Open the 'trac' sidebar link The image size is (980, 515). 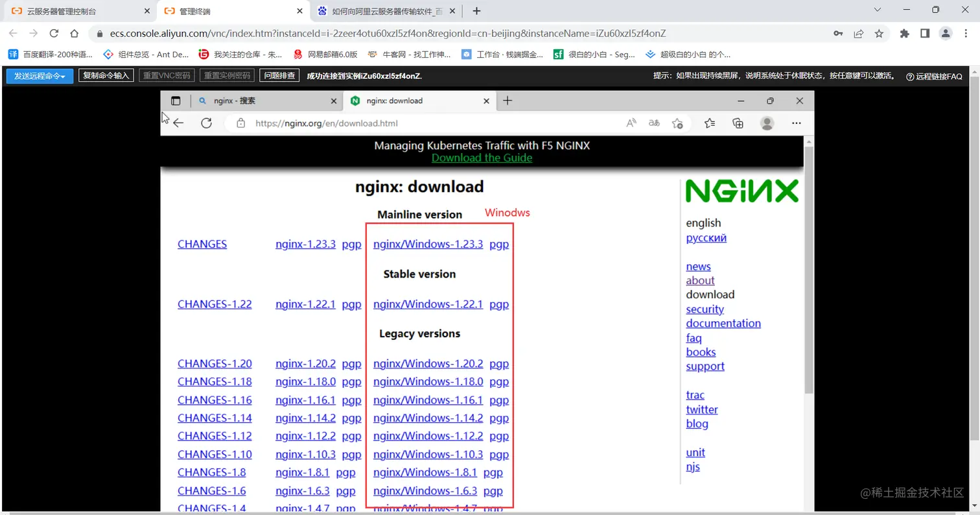pos(695,395)
